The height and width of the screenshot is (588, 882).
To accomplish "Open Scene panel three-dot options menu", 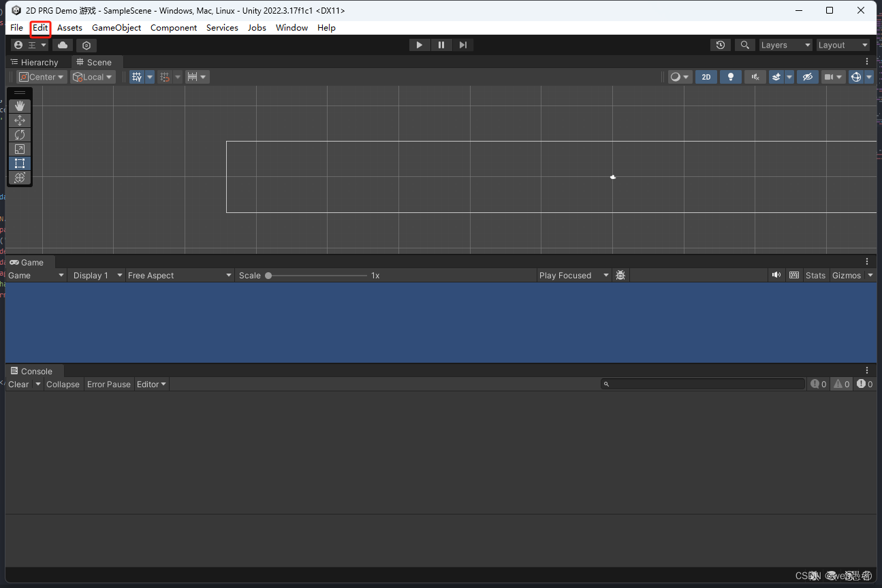I will [x=867, y=61].
